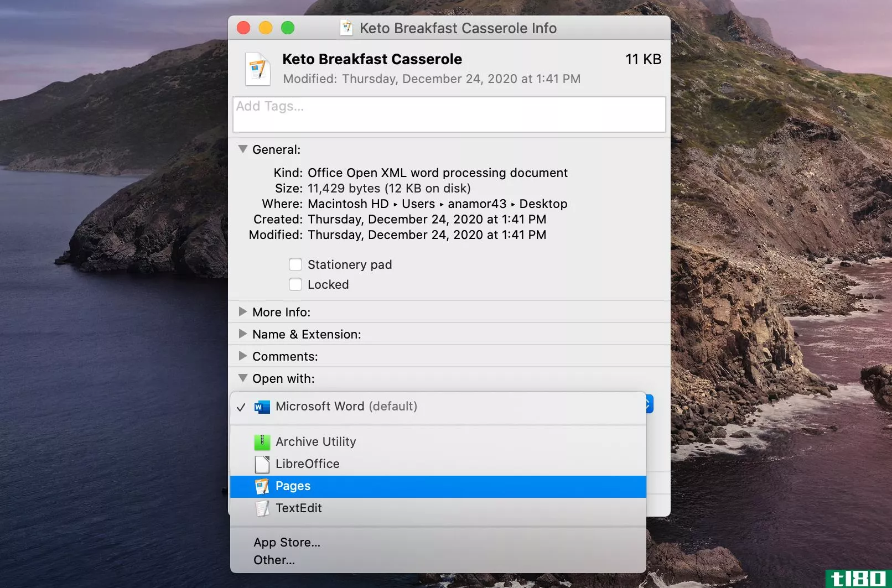Open the App Store... option
Viewport: 892px width, 588px height.
438,543
